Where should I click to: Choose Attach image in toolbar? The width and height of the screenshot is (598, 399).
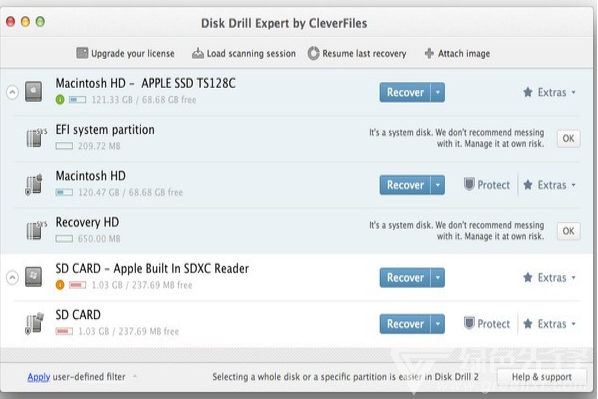457,53
